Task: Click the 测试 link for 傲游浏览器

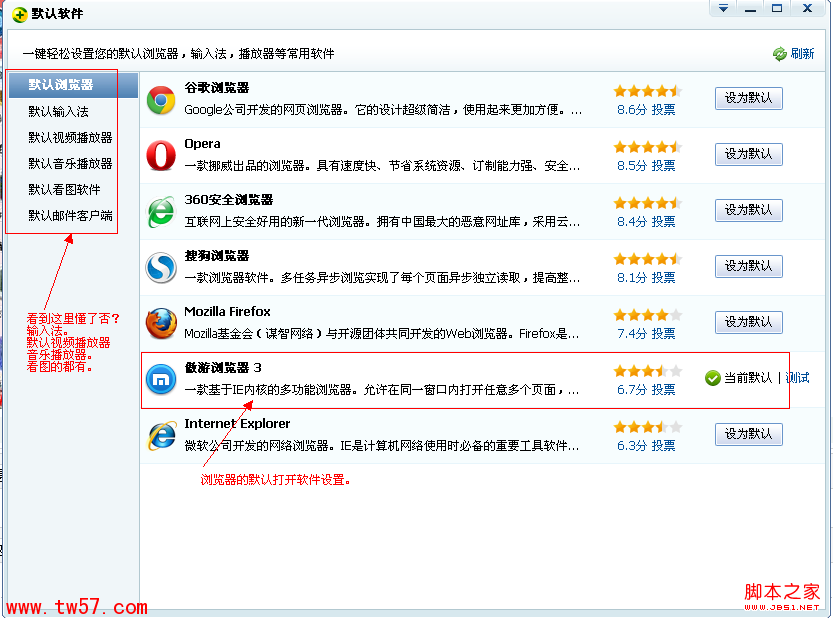Action: [797, 378]
